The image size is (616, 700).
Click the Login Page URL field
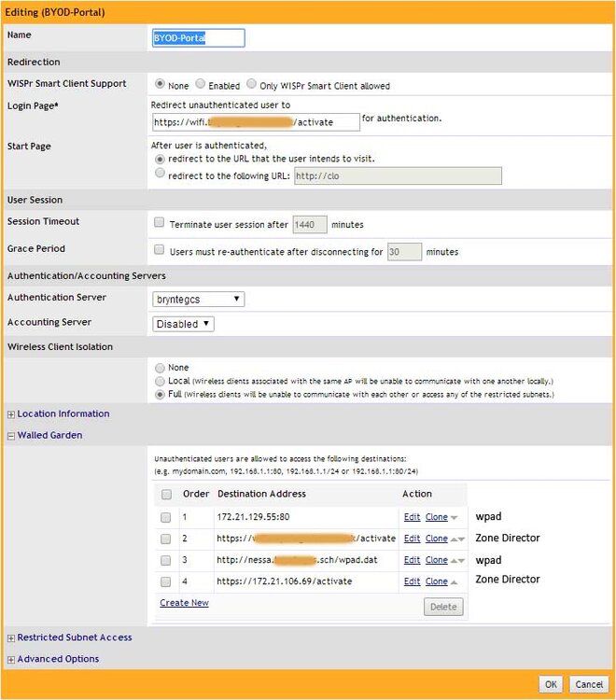(256, 122)
